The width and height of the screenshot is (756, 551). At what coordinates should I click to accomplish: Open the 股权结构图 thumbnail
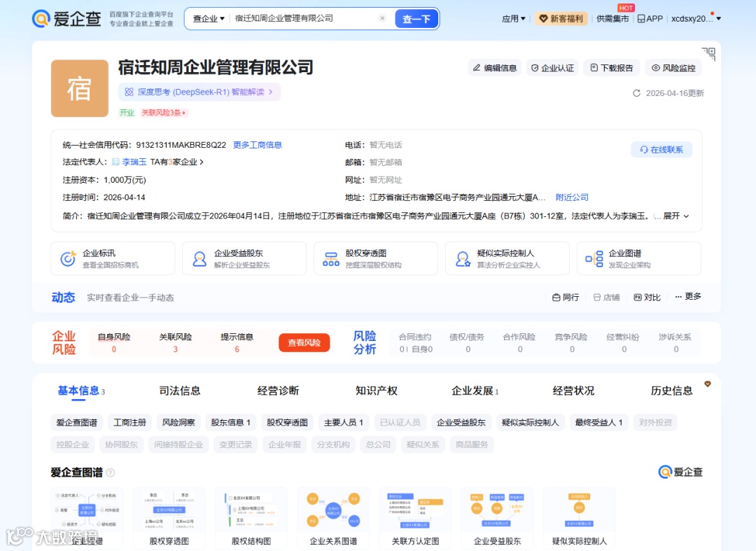(251, 517)
